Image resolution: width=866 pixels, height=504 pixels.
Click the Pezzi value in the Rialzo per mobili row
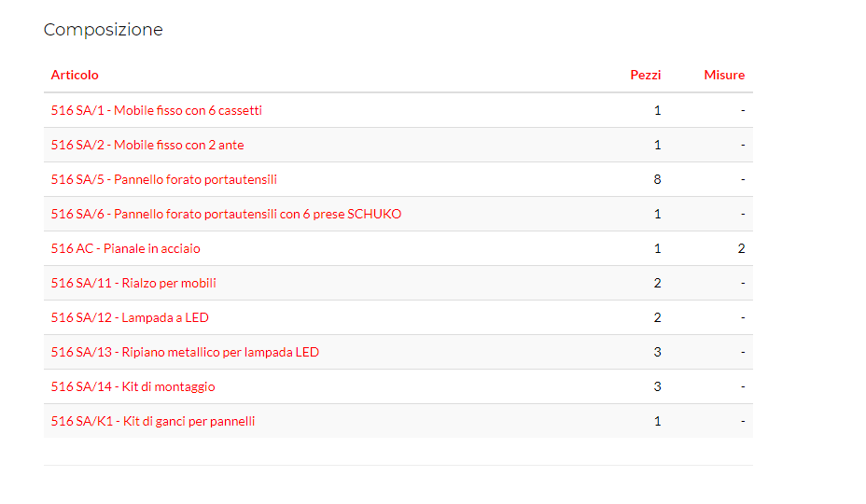pyautogui.click(x=657, y=283)
